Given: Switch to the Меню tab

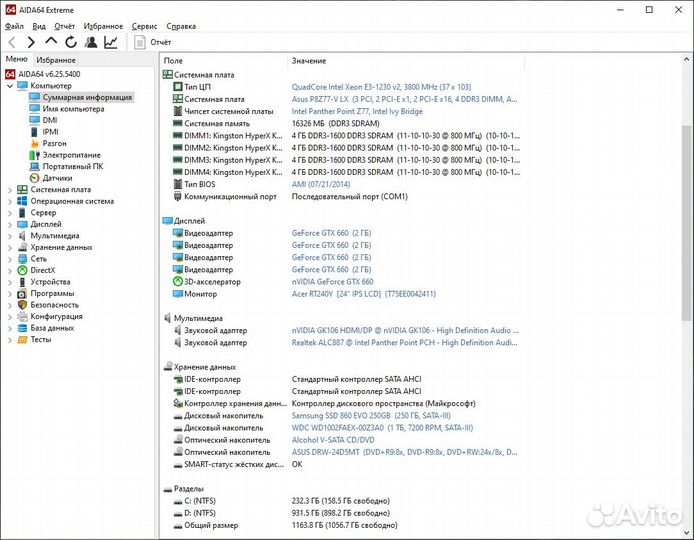Looking at the screenshot, I should point(16,59).
